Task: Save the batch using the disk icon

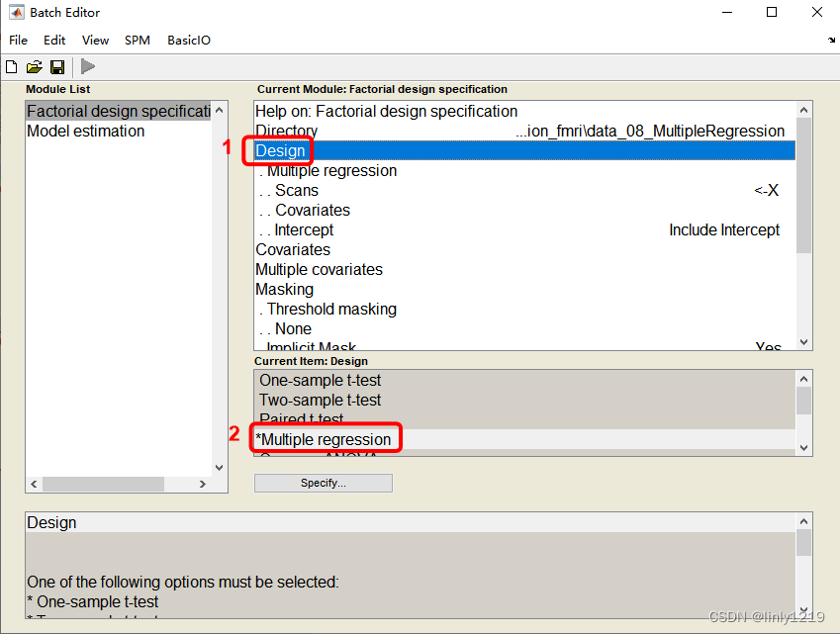Action: (x=56, y=66)
